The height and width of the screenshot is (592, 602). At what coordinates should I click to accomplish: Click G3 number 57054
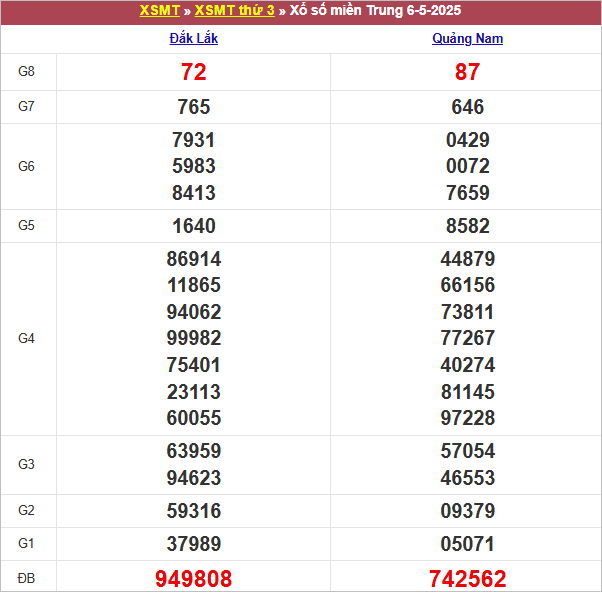click(467, 451)
